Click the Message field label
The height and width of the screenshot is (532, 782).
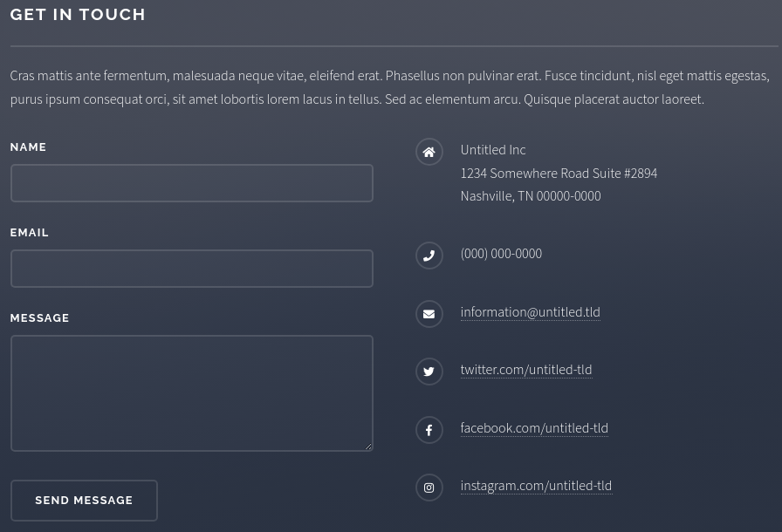click(x=40, y=317)
